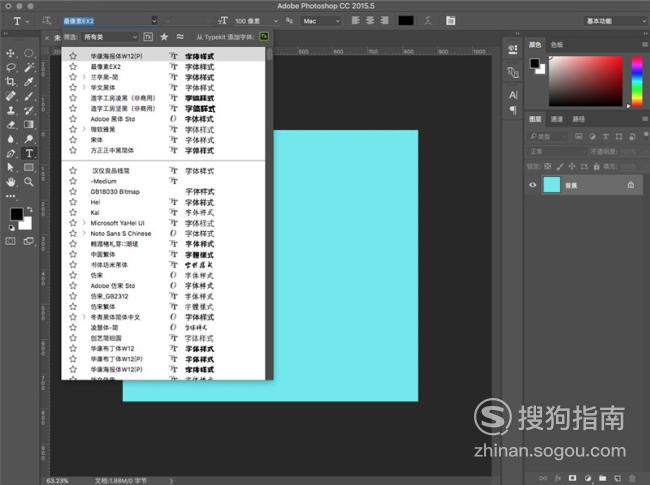
Task: Switch to the 色板 swatches tab
Action: click(x=557, y=45)
